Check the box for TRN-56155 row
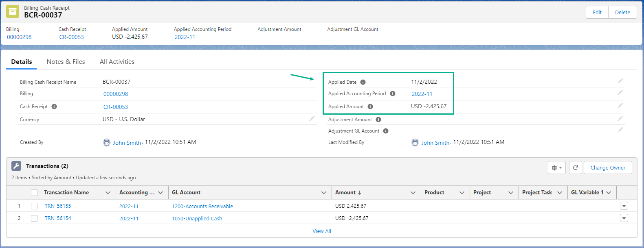This screenshot has height=248, width=644. 34,206
